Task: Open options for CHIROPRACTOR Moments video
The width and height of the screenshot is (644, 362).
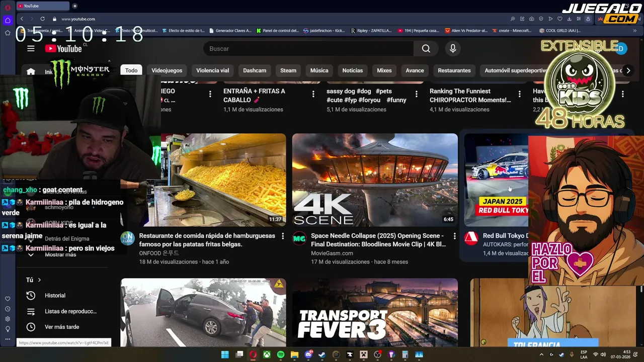Action: coord(519,94)
